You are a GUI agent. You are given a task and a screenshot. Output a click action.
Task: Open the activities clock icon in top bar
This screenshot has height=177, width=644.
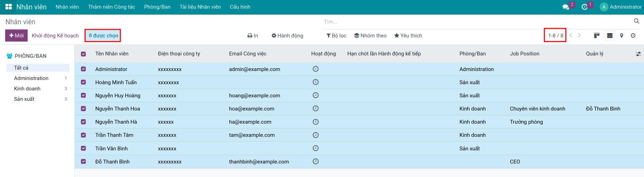(x=585, y=7)
